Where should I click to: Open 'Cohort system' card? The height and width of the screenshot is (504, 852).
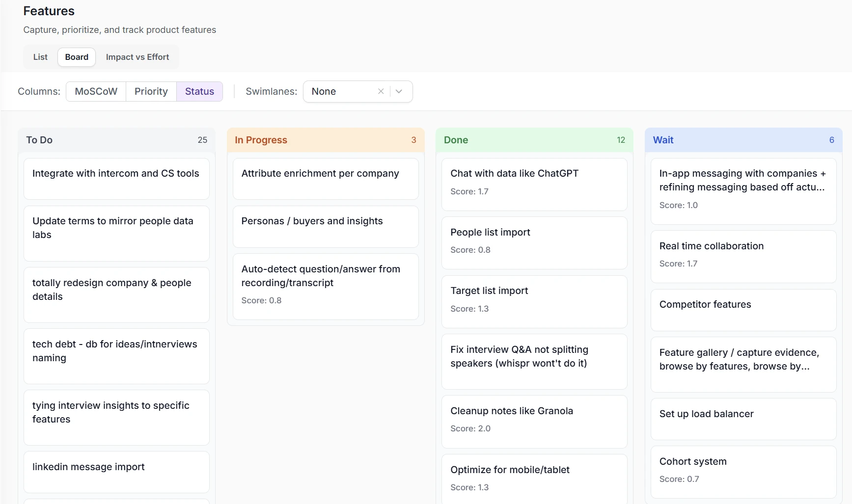[x=743, y=472]
